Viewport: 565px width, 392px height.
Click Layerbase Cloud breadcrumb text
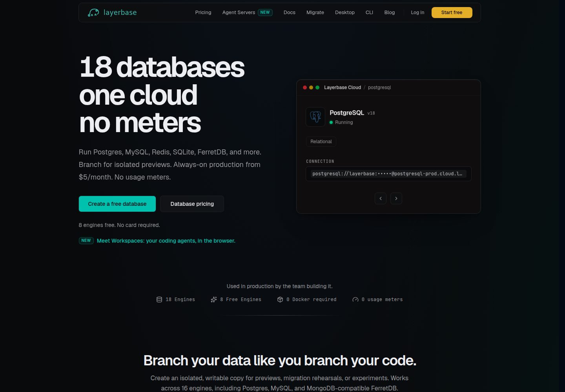click(x=343, y=87)
